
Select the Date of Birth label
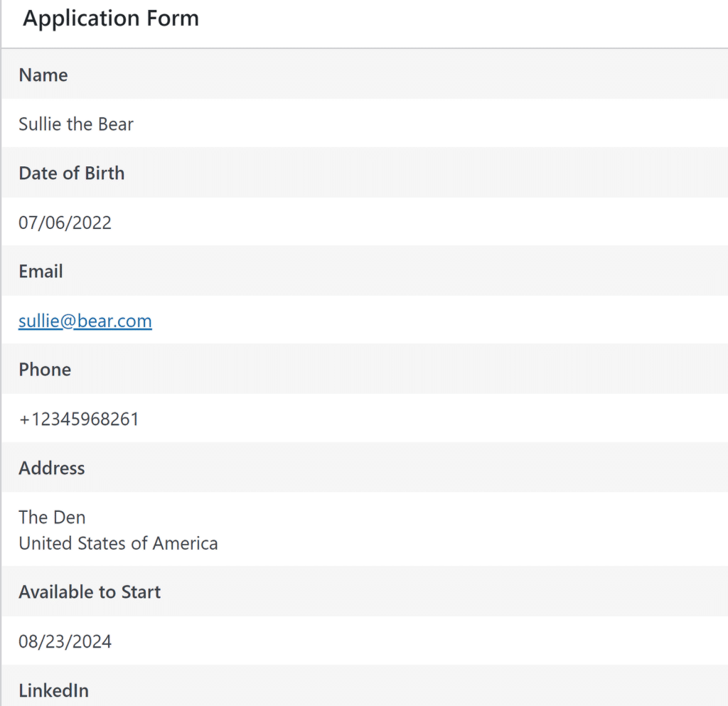click(72, 173)
